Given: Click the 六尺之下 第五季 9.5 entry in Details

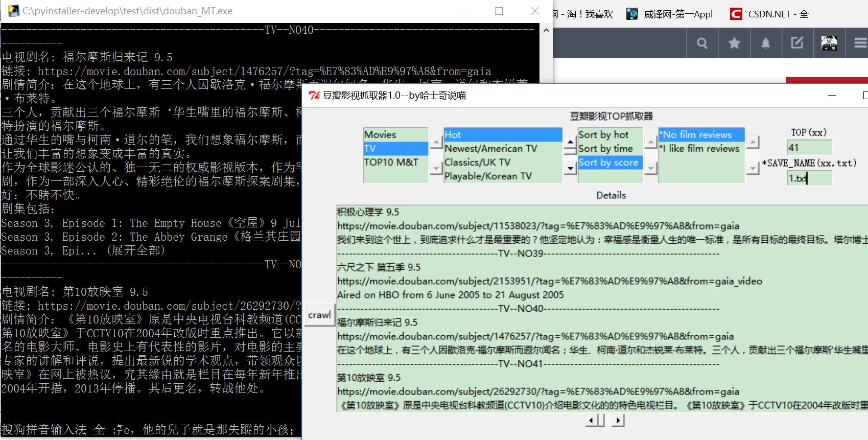Looking at the screenshot, I should click(379, 267).
